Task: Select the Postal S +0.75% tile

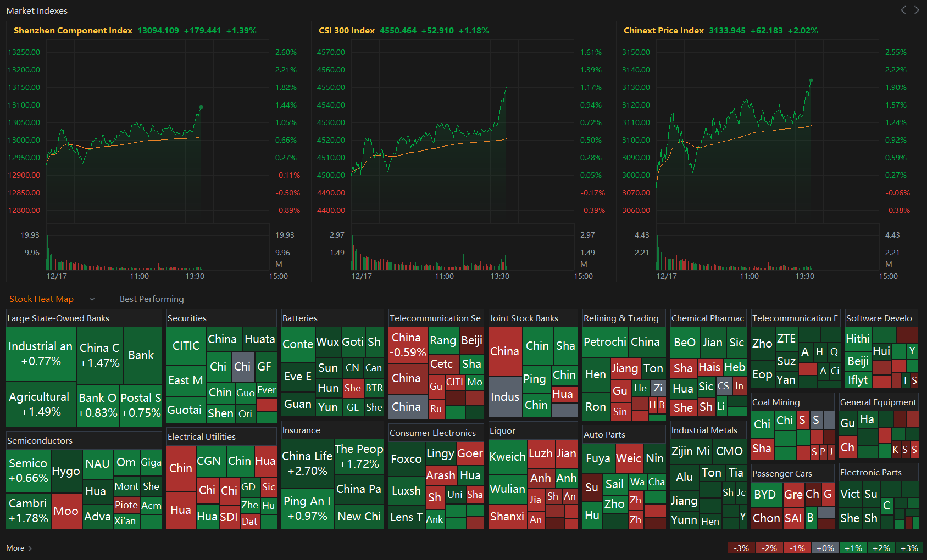Action: (x=141, y=405)
